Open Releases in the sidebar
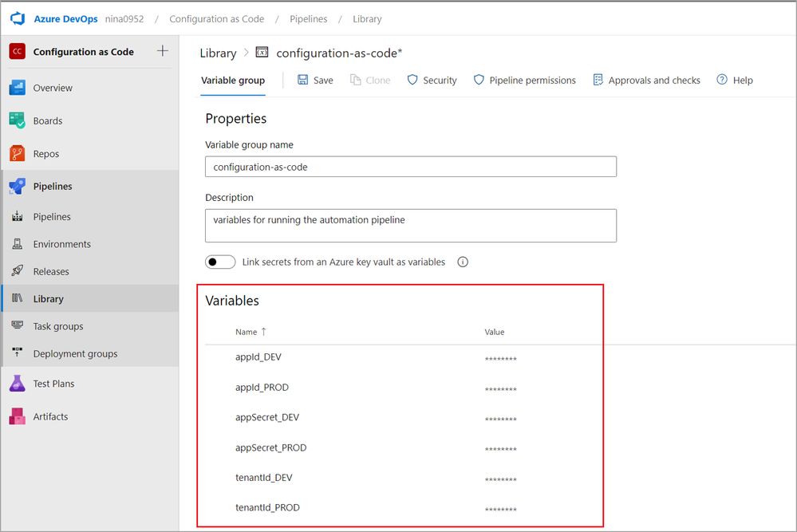This screenshot has height=532, width=797. click(51, 271)
